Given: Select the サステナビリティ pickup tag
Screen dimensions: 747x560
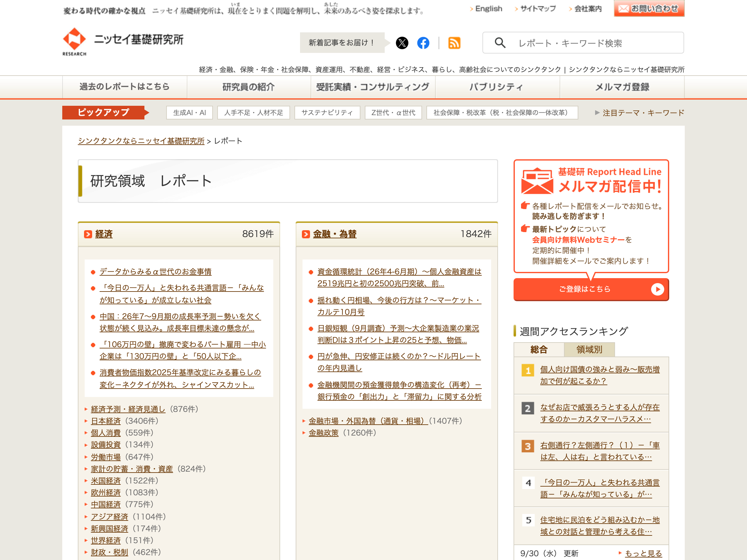Looking at the screenshot, I should [x=327, y=113].
